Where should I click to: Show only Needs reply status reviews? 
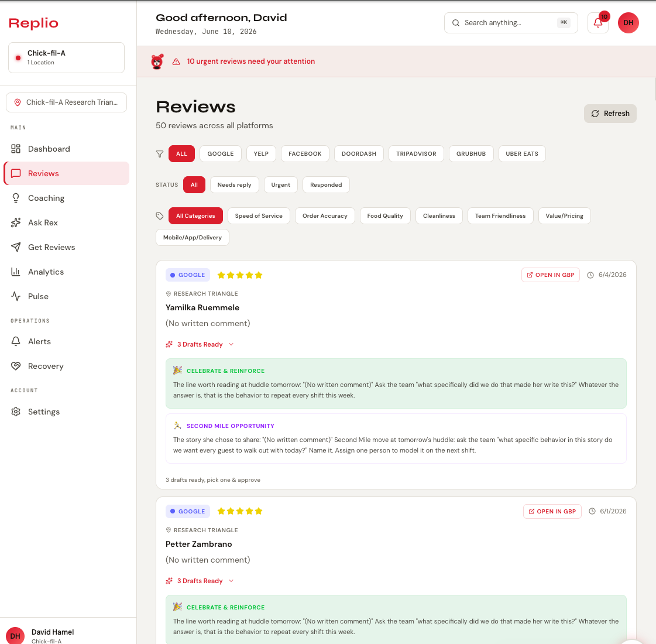[x=234, y=185]
